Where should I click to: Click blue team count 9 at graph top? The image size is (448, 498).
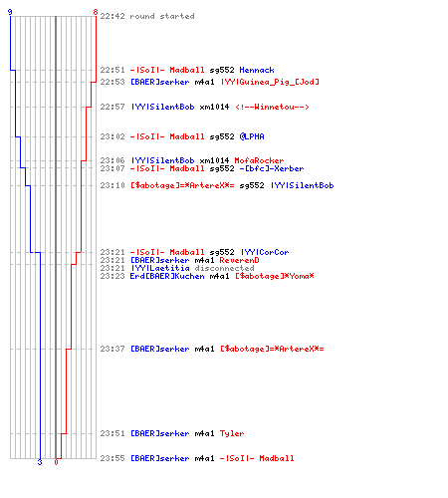[x=10, y=12]
